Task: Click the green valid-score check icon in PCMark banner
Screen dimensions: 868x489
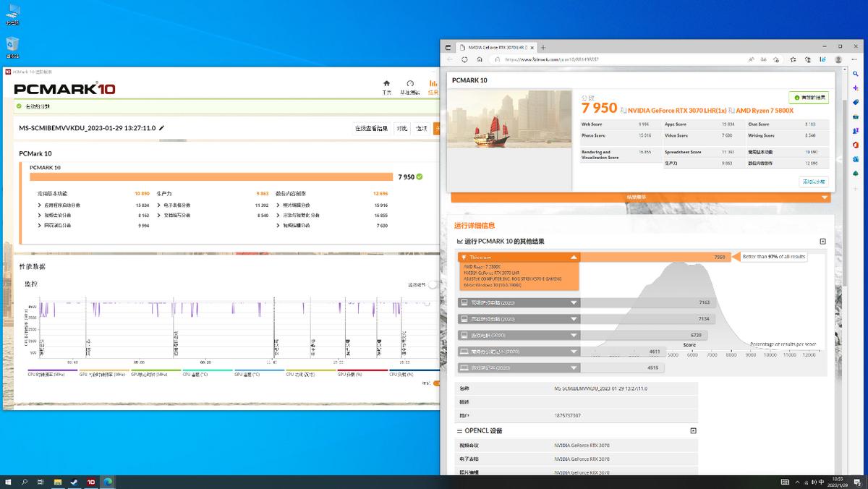Action: point(20,106)
